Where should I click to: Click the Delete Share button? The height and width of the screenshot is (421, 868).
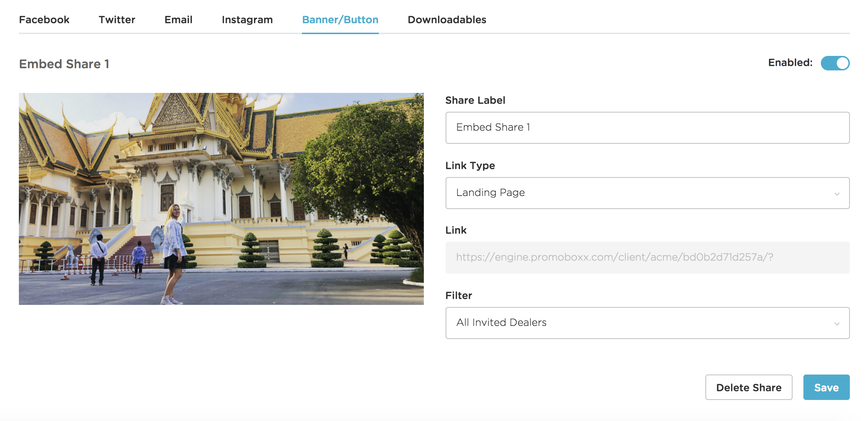coord(749,387)
